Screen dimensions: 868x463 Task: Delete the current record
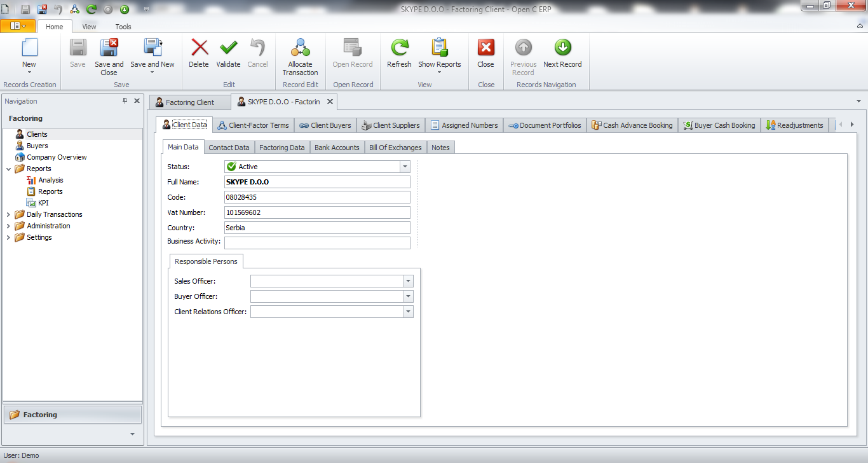pos(199,53)
